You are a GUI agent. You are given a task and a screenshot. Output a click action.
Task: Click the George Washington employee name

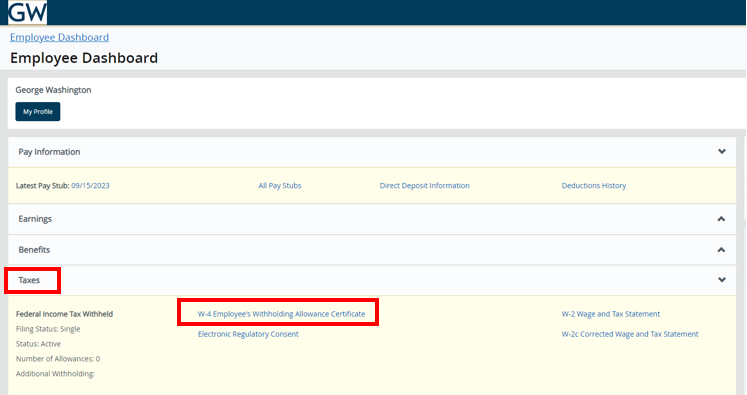coord(53,90)
